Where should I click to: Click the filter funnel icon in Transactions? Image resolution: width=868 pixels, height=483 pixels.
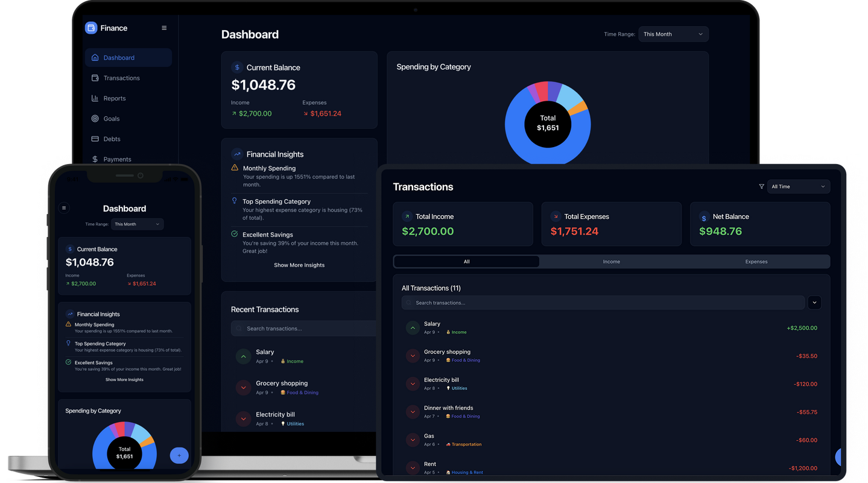point(761,187)
